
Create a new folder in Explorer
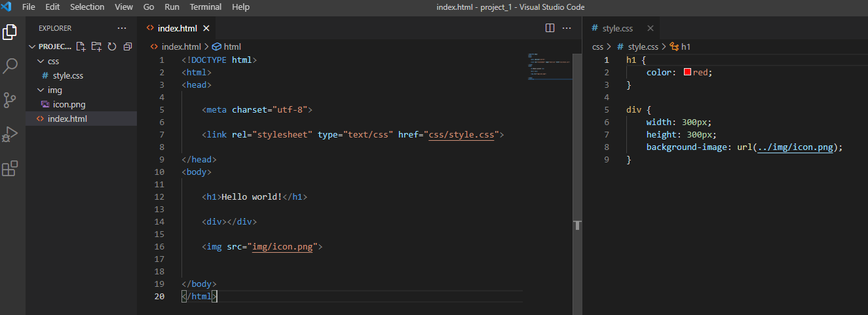[96, 46]
